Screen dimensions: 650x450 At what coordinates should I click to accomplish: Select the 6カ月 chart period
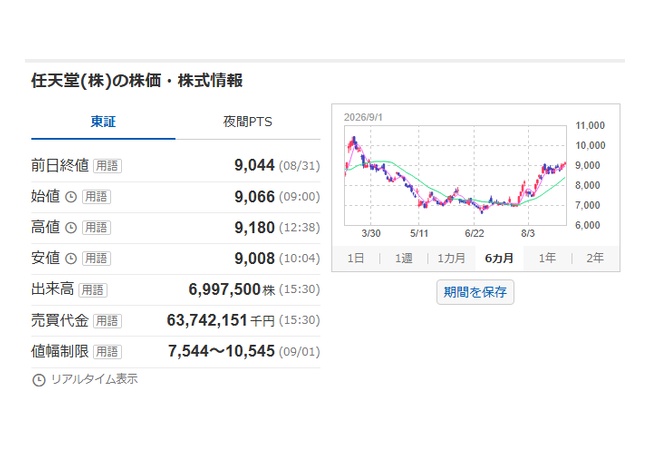coord(499,258)
